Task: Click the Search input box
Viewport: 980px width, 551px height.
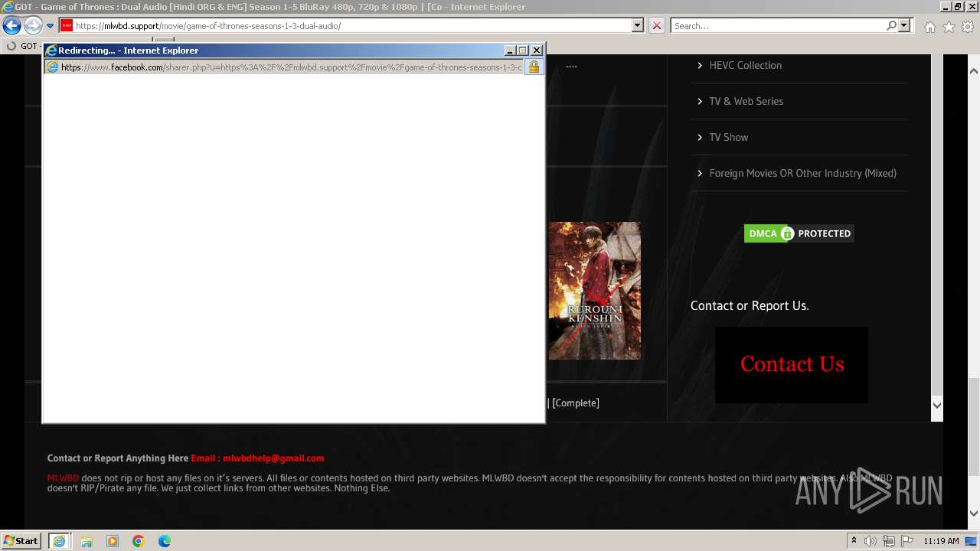Action: [778, 26]
